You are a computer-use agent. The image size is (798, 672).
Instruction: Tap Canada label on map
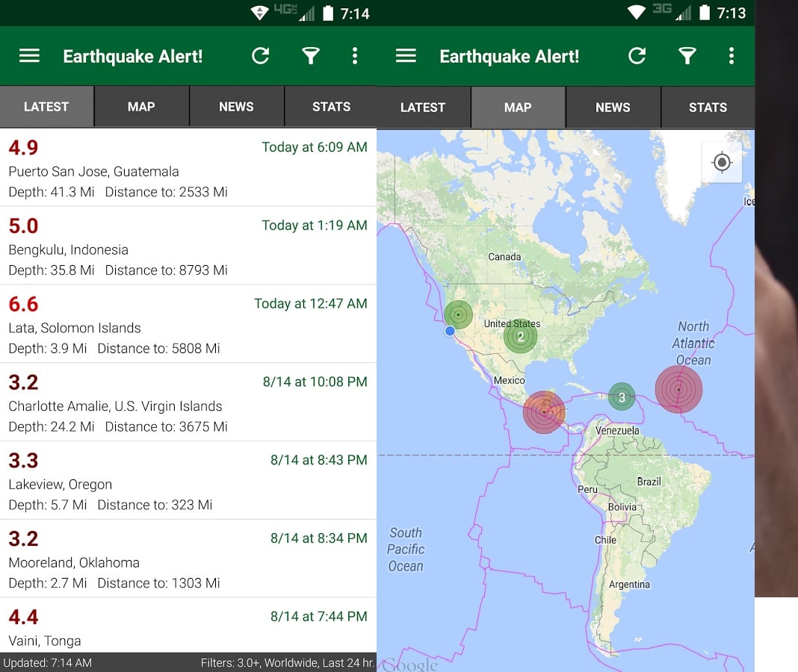click(504, 257)
